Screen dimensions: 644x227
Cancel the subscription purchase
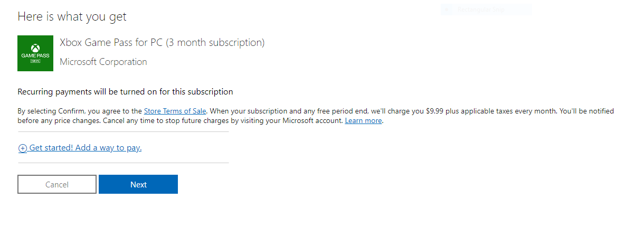point(57,184)
